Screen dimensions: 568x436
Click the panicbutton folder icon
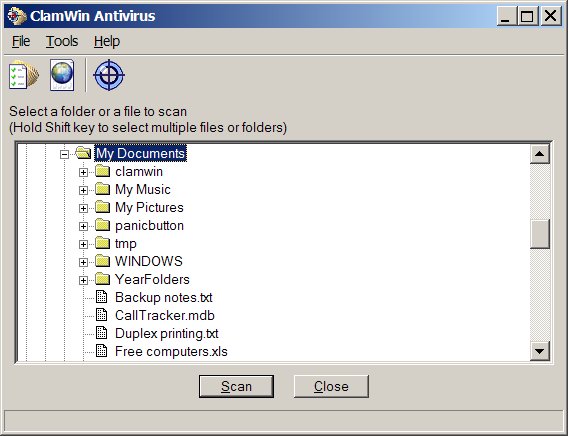103,225
